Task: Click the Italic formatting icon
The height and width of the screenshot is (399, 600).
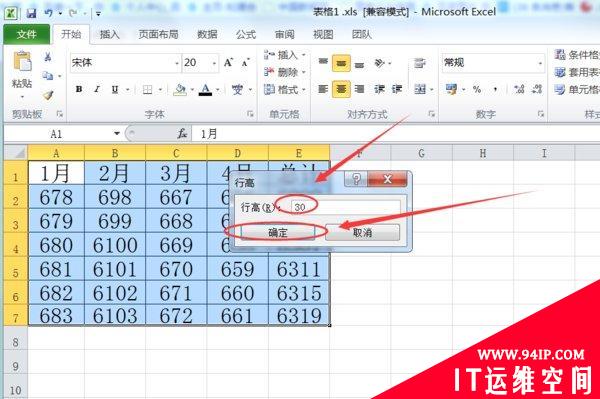Action: (x=97, y=90)
